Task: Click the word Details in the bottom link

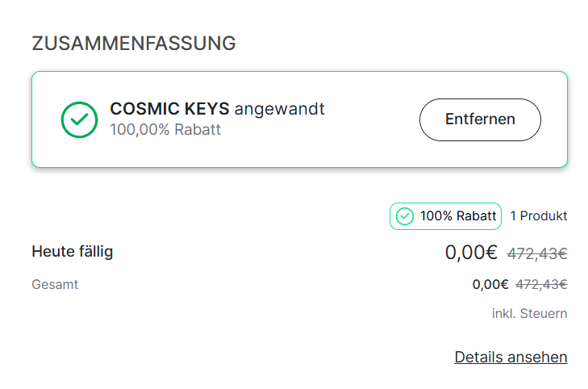Action: (479, 357)
